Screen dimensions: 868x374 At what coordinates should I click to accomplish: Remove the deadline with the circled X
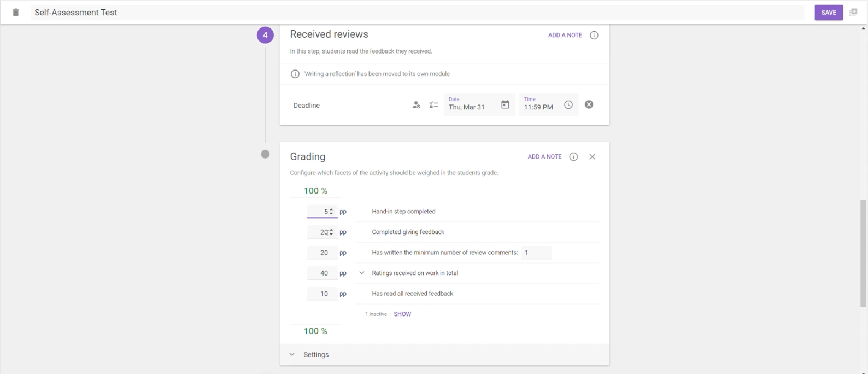[589, 104]
